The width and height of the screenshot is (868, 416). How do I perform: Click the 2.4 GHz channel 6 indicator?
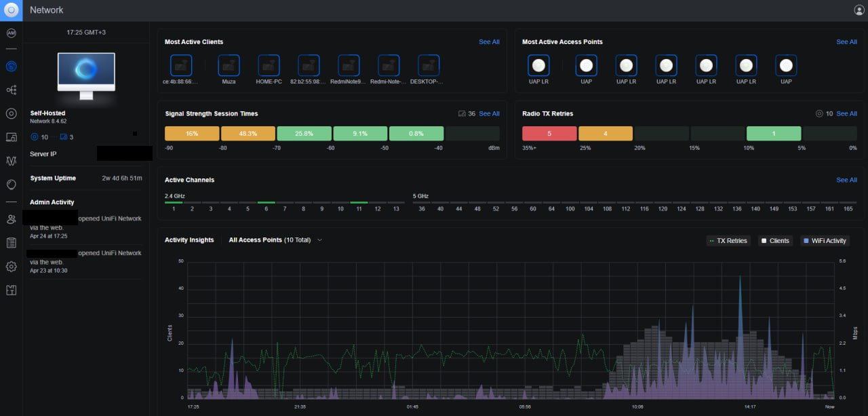tap(267, 206)
